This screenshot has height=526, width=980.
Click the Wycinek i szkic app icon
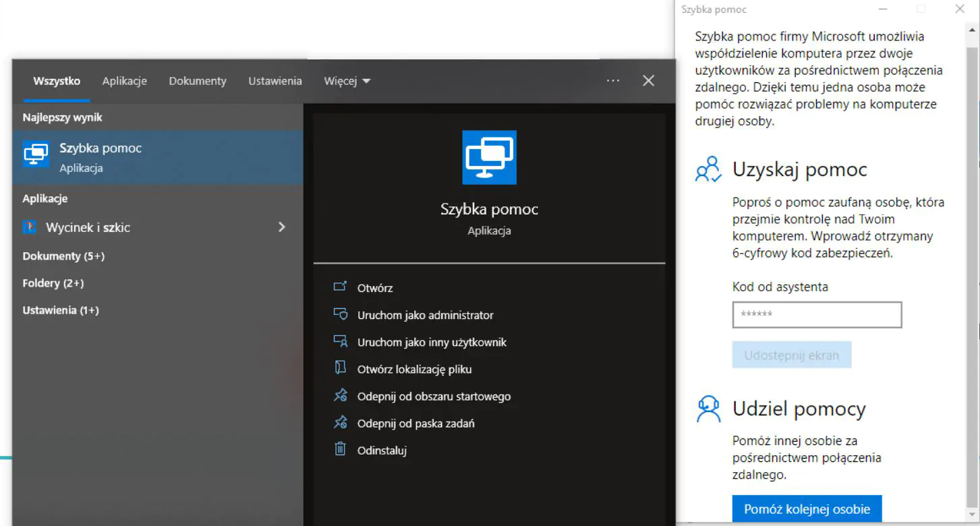(29, 227)
